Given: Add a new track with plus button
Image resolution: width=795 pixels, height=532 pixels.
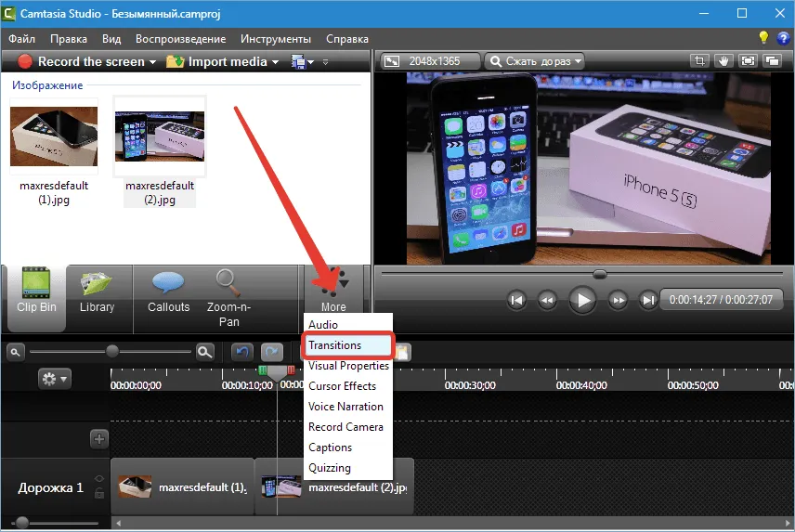Looking at the screenshot, I should click(x=98, y=439).
